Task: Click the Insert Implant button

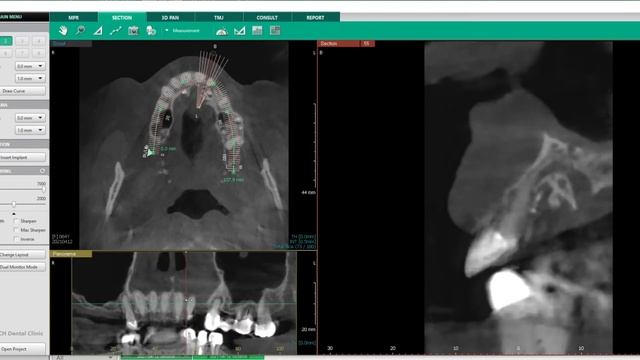Action: click(x=22, y=157)
